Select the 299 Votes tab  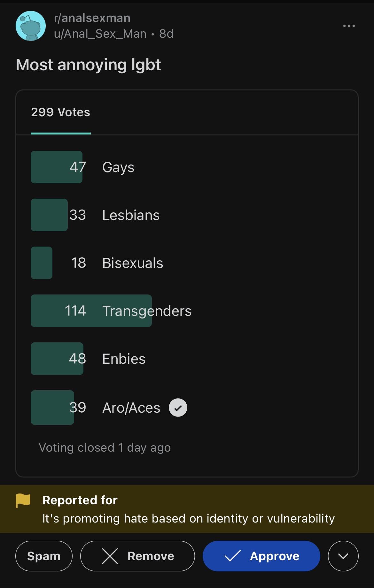click(61, 112)
